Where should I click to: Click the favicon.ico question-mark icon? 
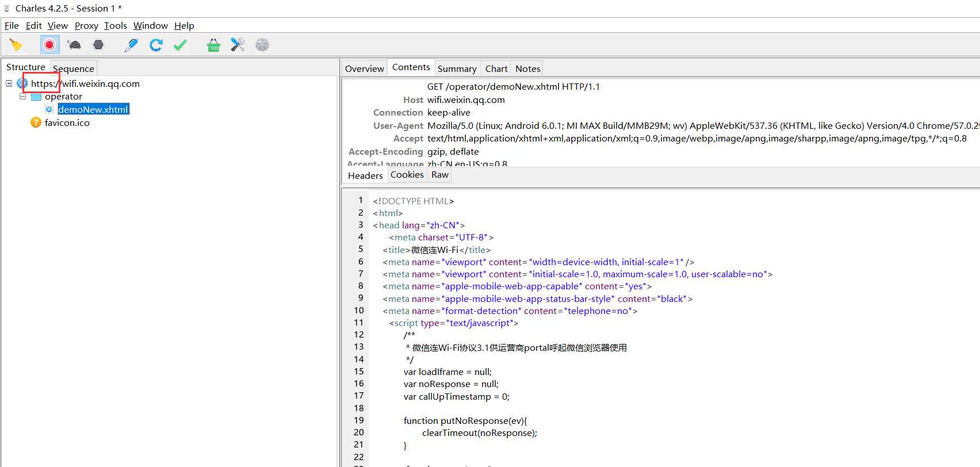coord(36,123)
